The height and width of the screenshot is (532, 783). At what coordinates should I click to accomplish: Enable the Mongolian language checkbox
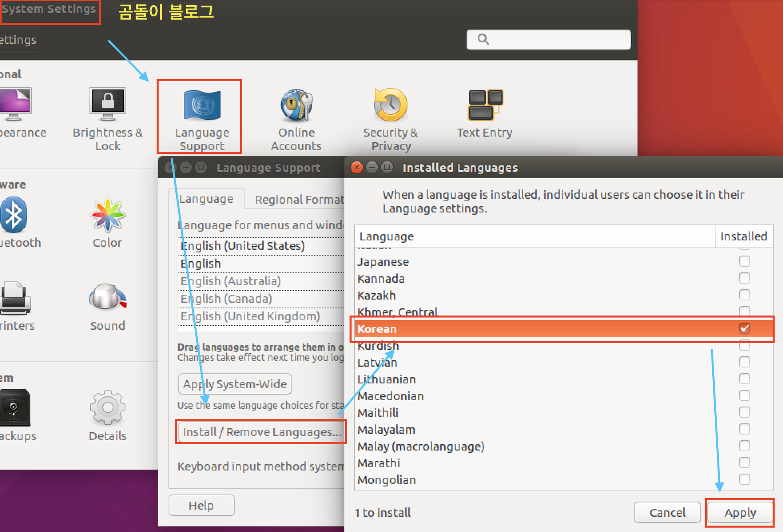pyautogui.click(x=744, y=479)
